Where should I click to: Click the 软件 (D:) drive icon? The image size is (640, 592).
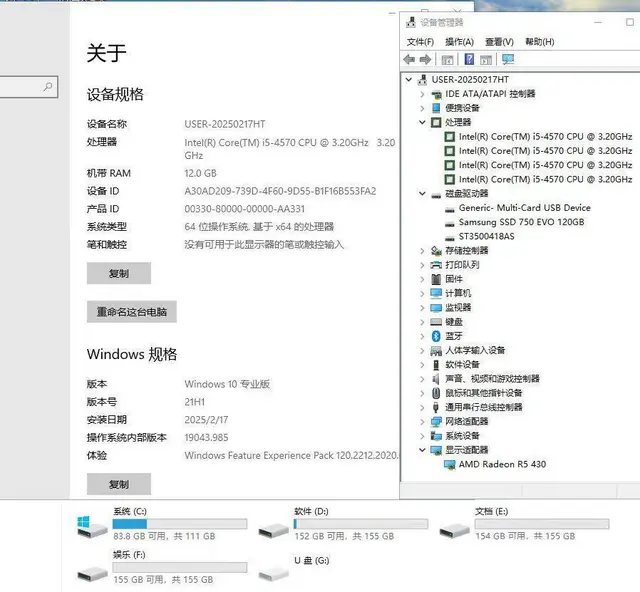point(273,530)
